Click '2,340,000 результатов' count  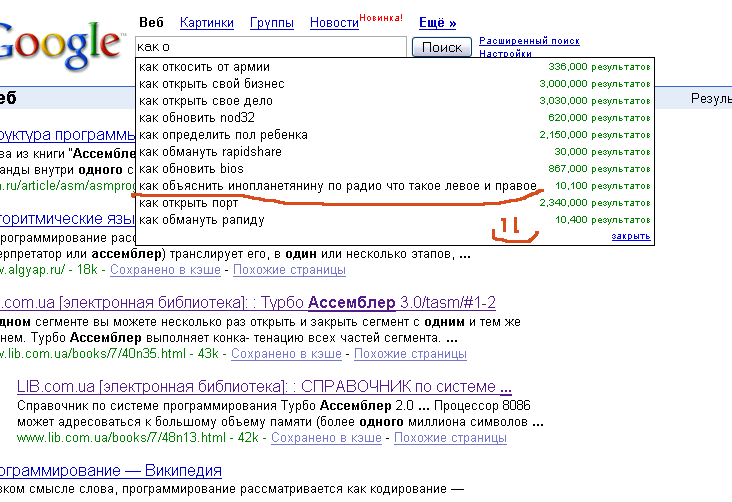point(595,203)
